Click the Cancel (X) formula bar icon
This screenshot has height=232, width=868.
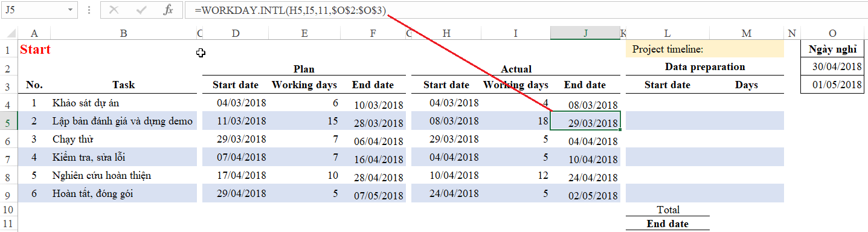tap(114, 10)
